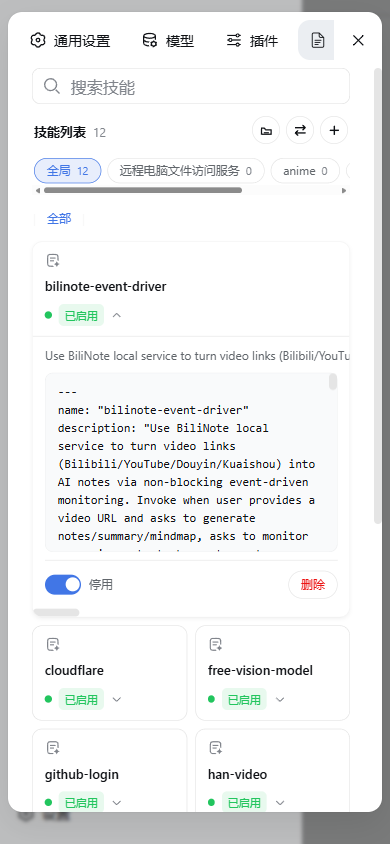
Task: Click the cloudflare skill name
Action: click(x=74, y=671)
